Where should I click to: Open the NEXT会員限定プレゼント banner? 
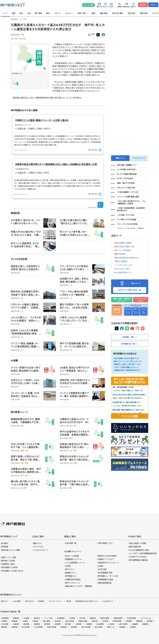pyautogui.click(x=130, y=440)
